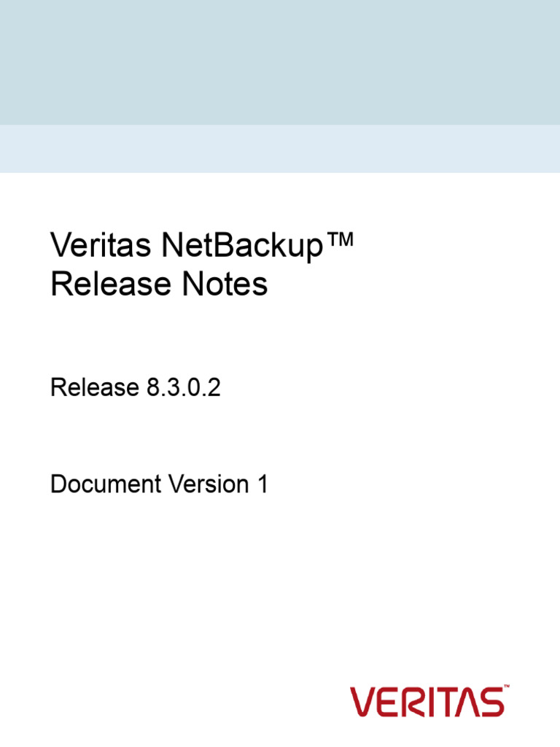Click the "Document Version 1" text
This screenshot has width=560, height=747.
click(159, 484)
